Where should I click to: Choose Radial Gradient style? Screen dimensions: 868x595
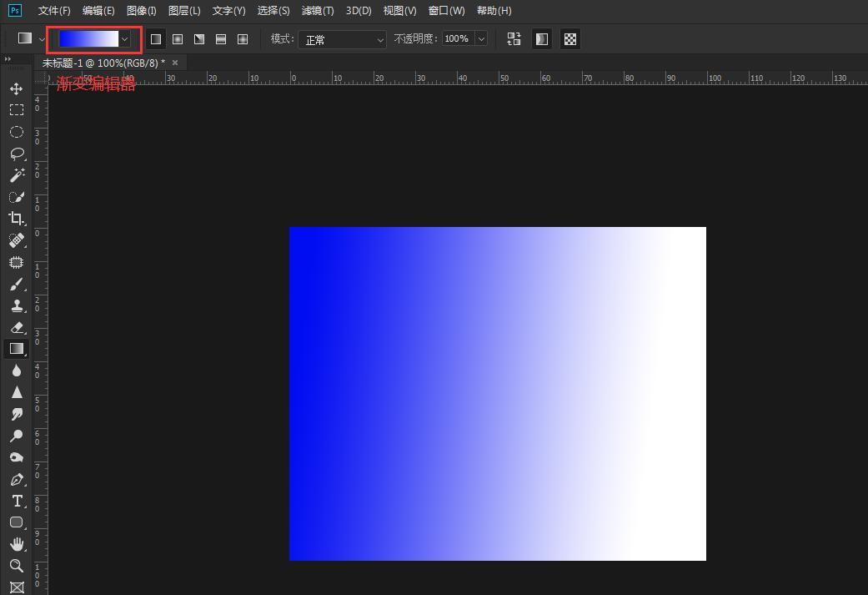178,38
